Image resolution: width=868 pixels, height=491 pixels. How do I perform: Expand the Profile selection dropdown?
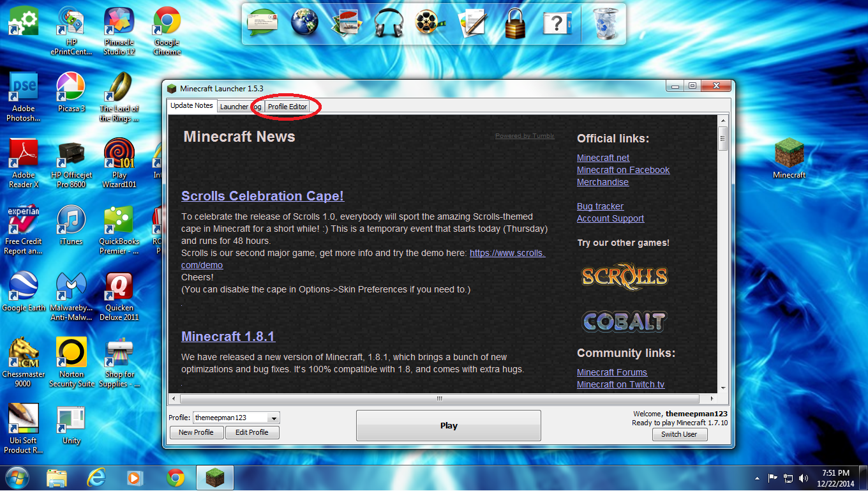(274, 418)
